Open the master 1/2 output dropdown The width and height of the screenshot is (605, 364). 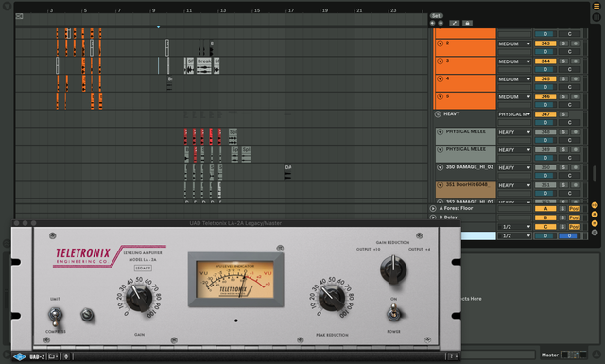514,235
